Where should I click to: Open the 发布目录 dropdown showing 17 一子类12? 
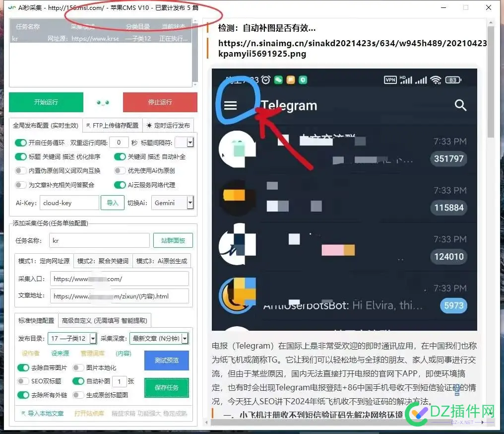(x=92, y=339)
